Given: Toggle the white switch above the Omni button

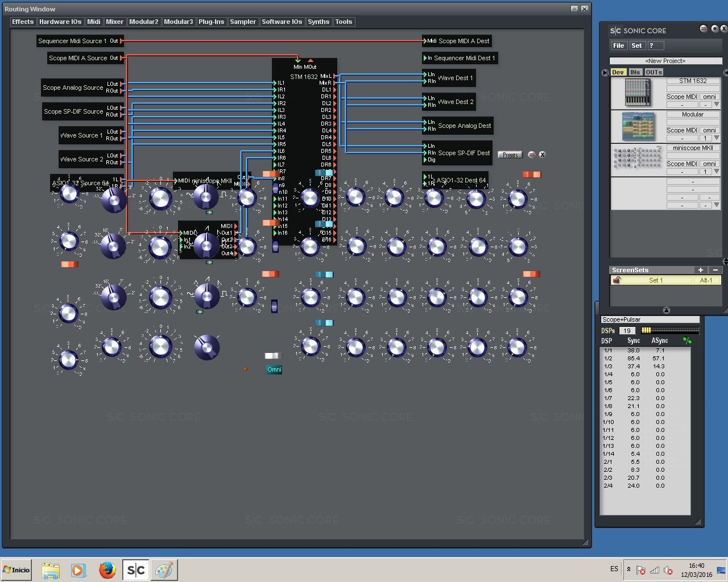Looking at the screenshot, I should [273, 356].
